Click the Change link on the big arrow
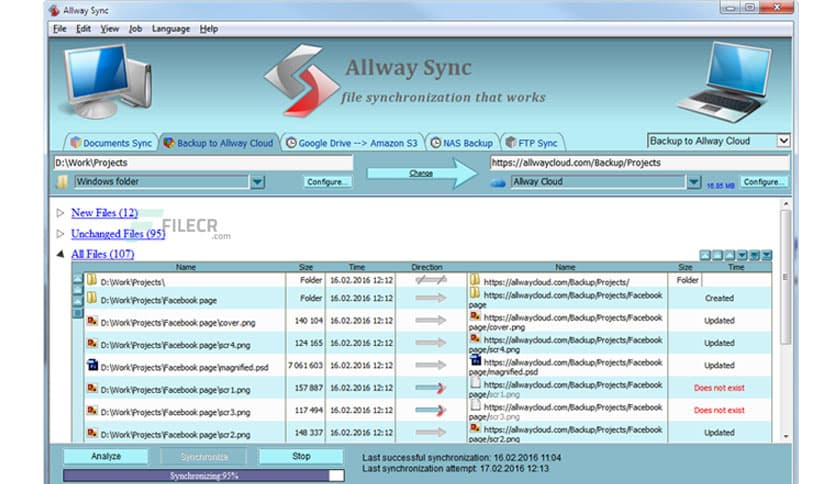 421,173
